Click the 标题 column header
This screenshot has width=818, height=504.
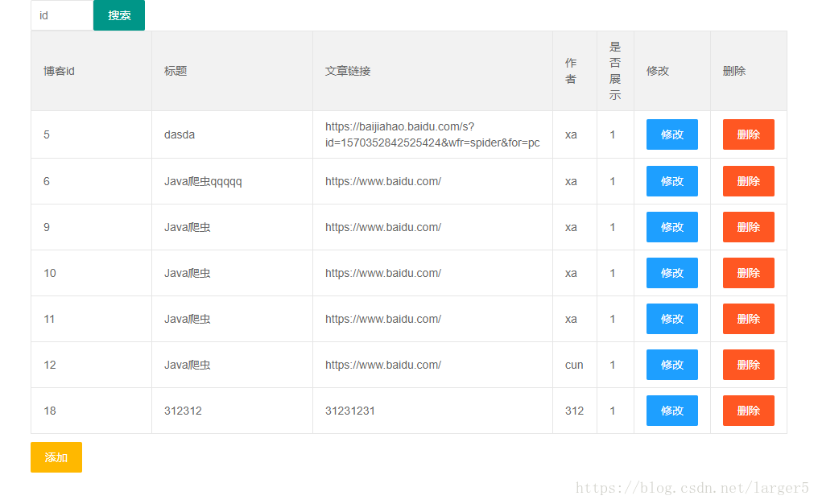point(174,71)
